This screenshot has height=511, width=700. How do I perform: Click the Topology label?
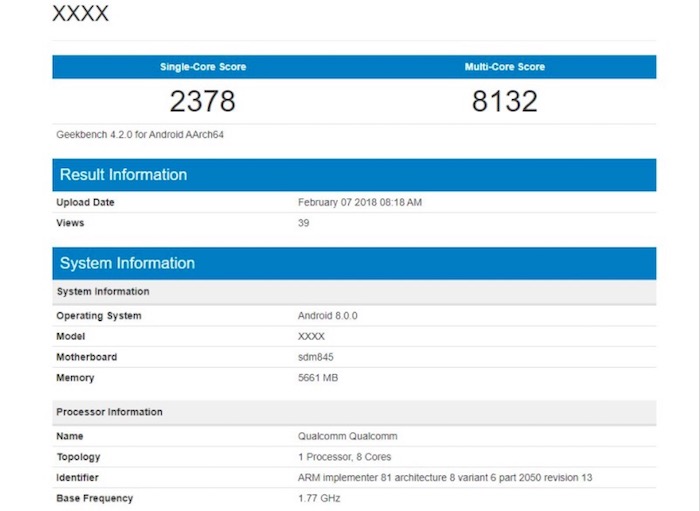[78, 457]
